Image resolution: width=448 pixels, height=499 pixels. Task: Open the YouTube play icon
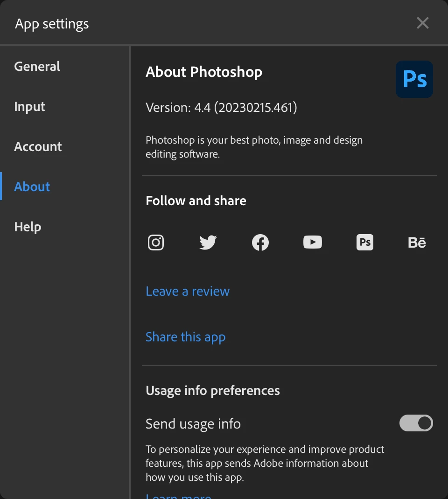tap(312, 242)
